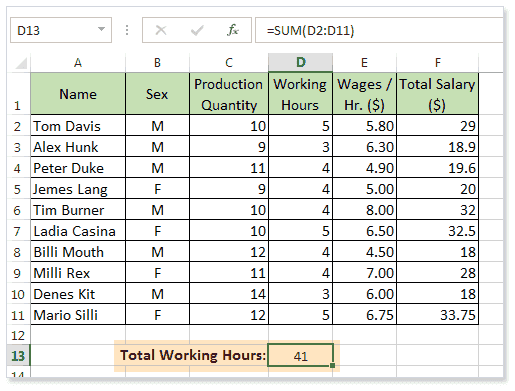Click total salary value 33.75
The width and height of the screenshot is (515, 391).
coord(437,315)
